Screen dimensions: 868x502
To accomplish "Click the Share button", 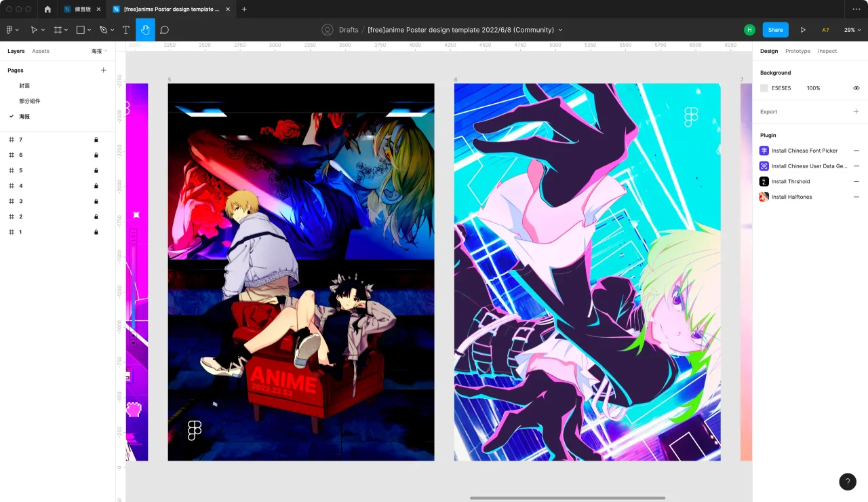I will [x=776, y=30].
